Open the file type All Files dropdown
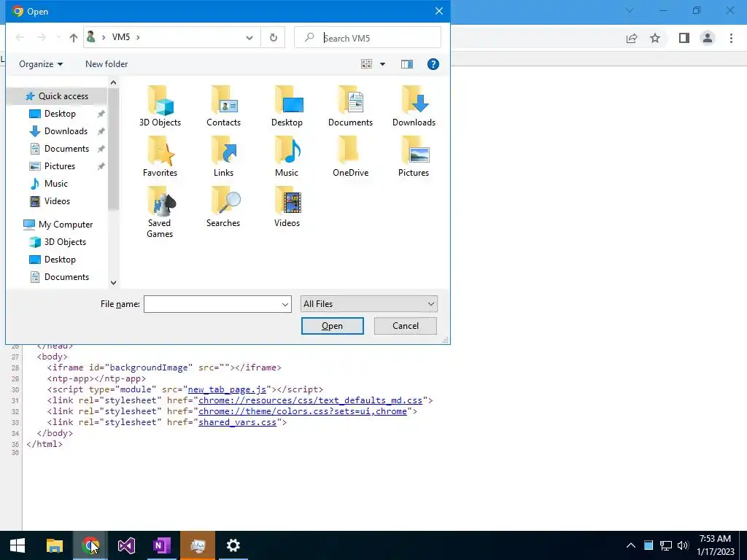747x560 pixels. click(x=368, y=304)
